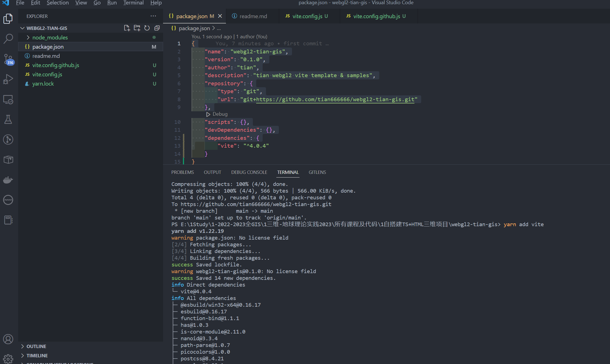Open the Terminal menu
Image resolution: width=610 pixels, height=364 pixels.
(133, 3)
